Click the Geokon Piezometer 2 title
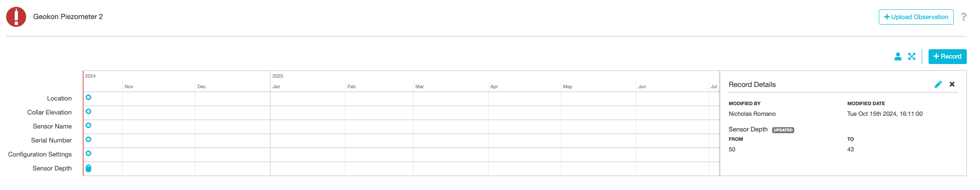Screen dimensions: 980x190 pyautogui.click(x=68, y=17)
